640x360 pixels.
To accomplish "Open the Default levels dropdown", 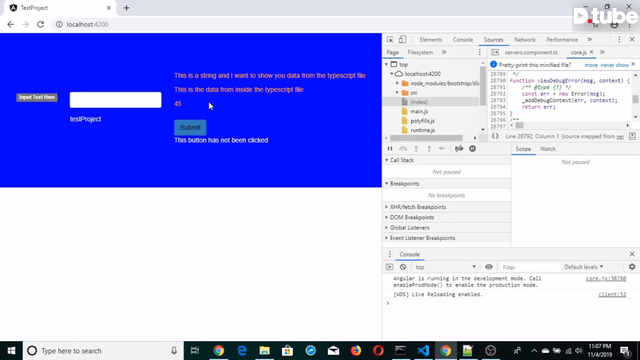I will [x=584, y=267].
